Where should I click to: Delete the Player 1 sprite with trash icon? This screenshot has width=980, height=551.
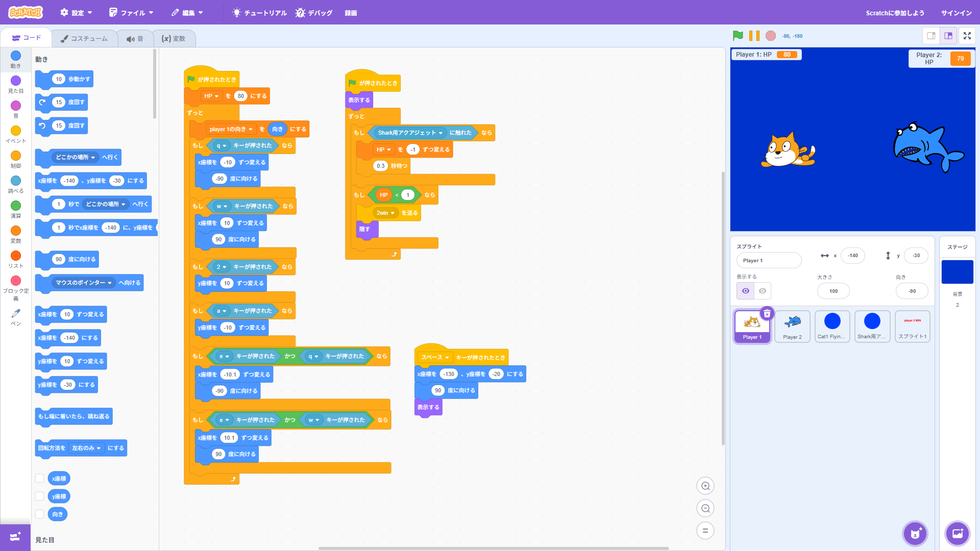pos(767,314)
